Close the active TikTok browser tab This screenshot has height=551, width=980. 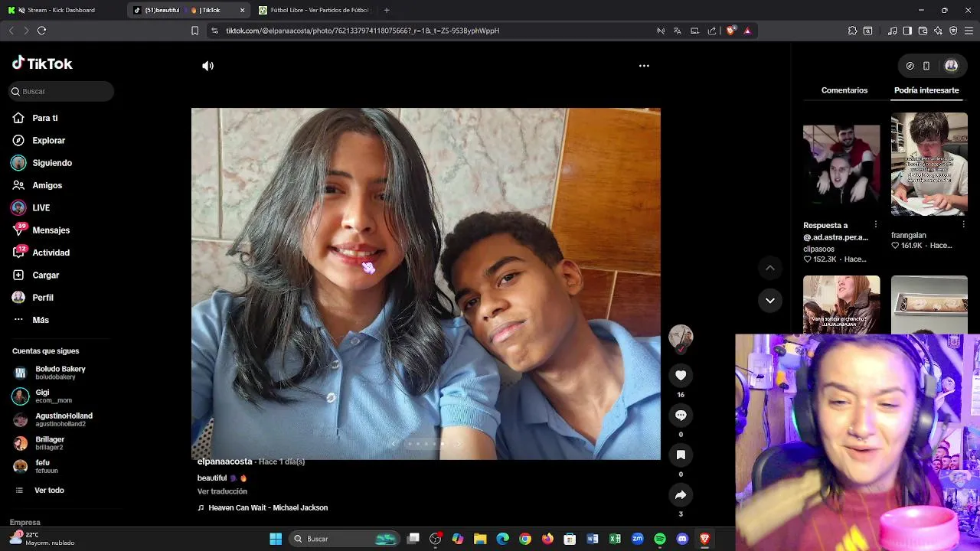click(x=242, y=10)
